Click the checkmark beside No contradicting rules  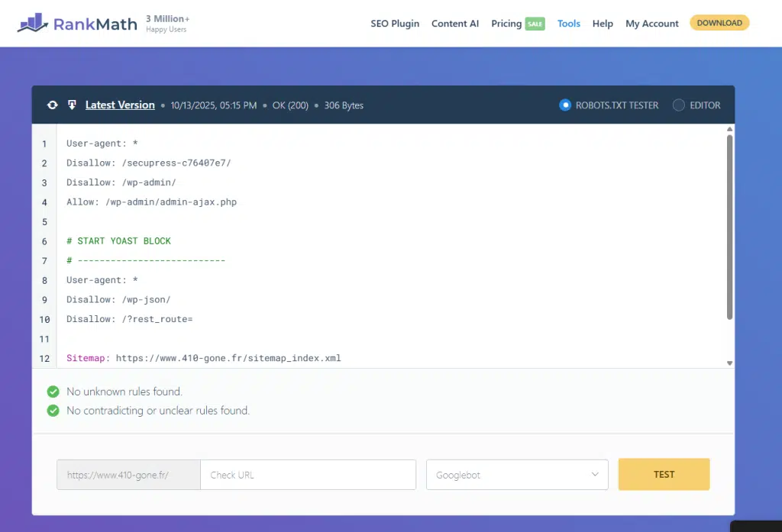coord(53,411)
